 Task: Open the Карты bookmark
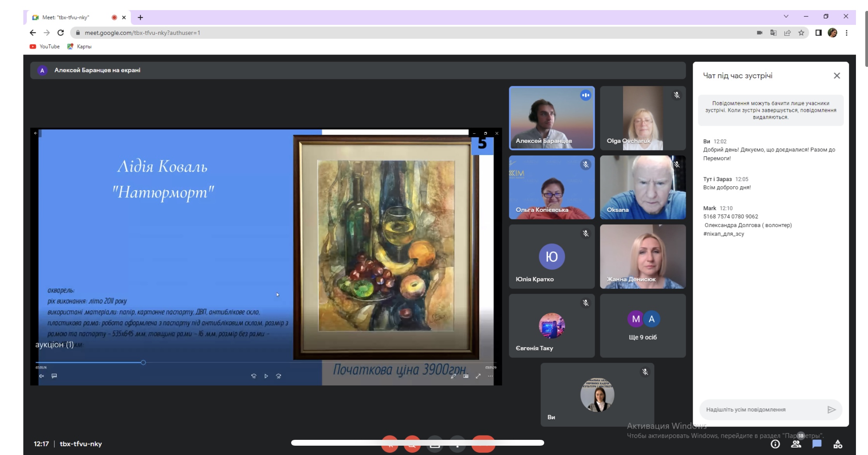point(79,47)
